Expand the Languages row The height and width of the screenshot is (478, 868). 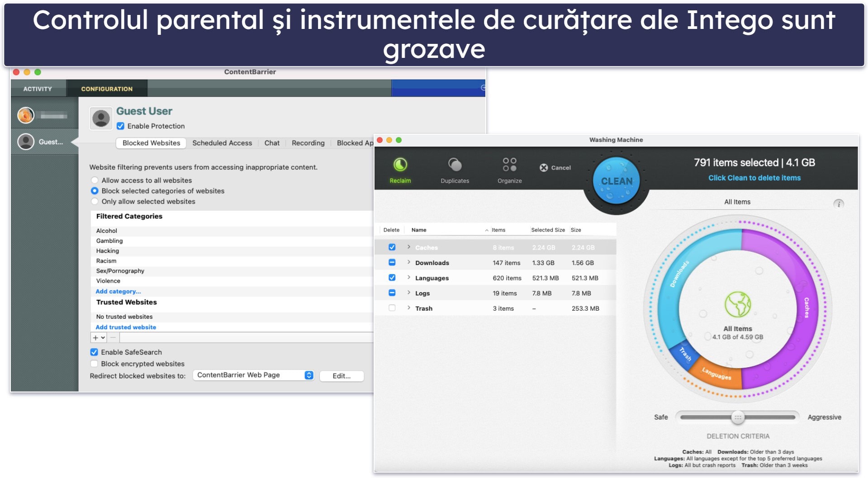(408, 277)
